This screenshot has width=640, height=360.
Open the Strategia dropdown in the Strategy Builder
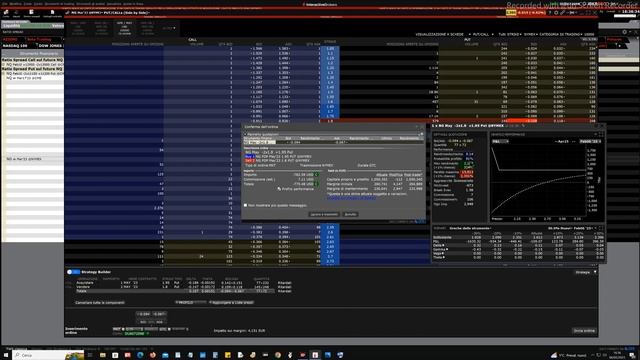(x=585, y=272)
